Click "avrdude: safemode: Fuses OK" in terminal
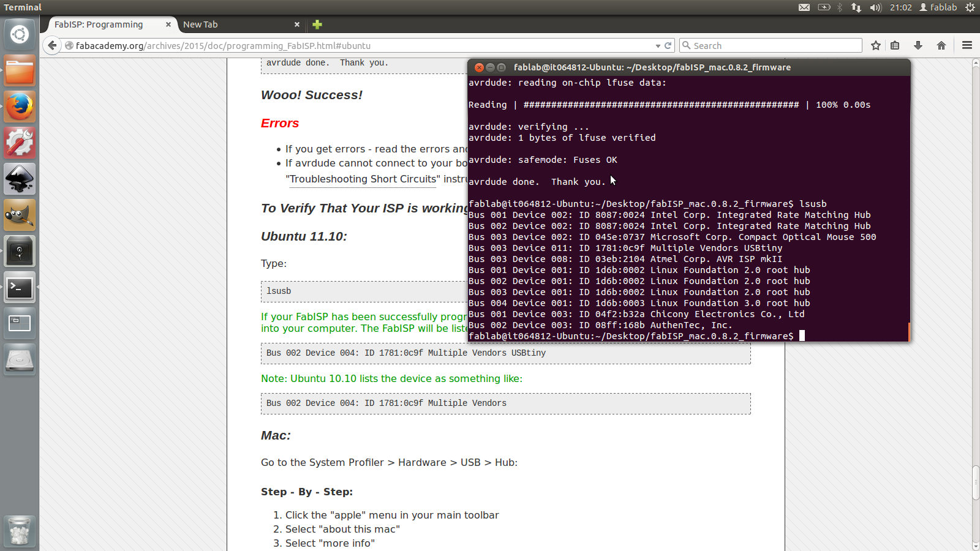The height and width of the screenshot is (551, 980). pos(543,160)
